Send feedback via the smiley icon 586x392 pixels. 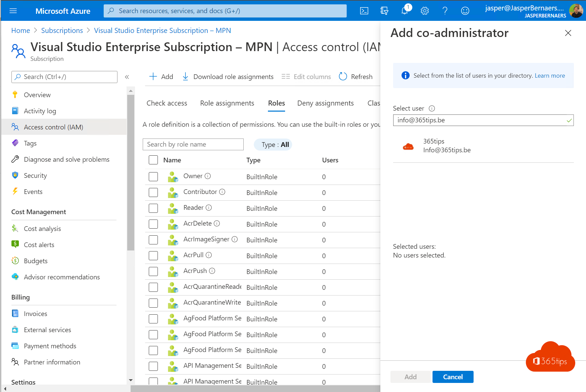tap(465, 10)
